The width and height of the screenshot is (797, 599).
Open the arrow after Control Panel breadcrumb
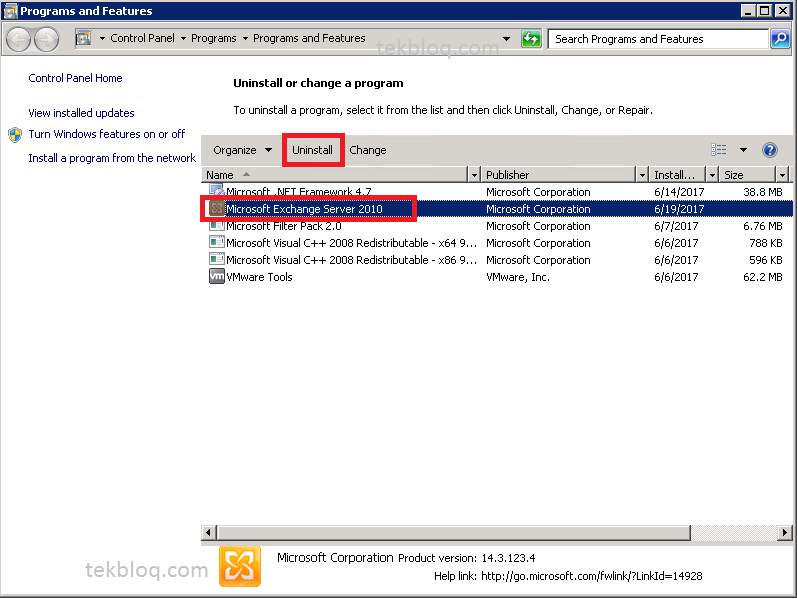(183, 39)
